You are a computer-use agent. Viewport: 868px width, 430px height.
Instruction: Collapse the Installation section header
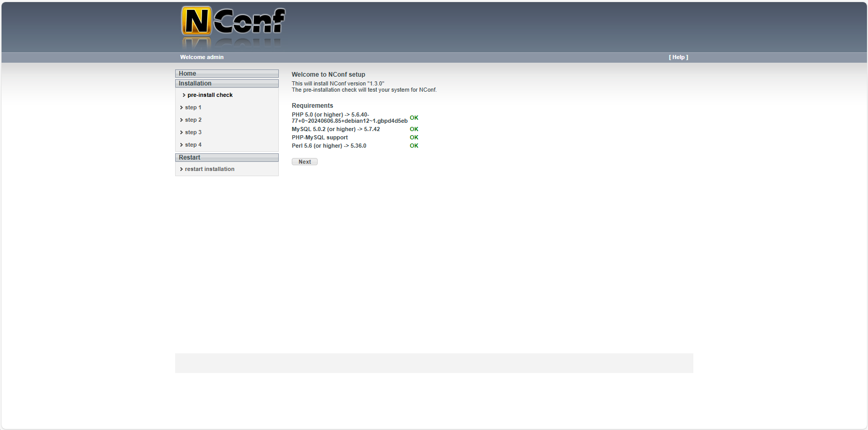tap(226, 83)
